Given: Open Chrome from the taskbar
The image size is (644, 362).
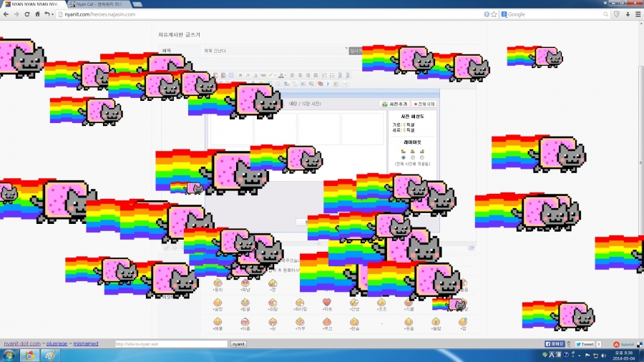Looking at the screenshot, I should (29, 355).
